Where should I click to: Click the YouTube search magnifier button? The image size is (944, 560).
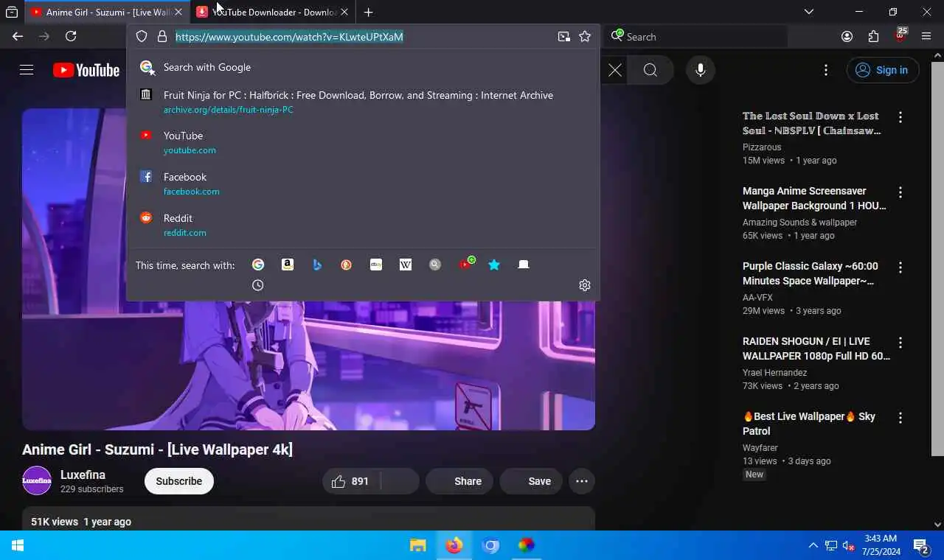click(650, 70)
